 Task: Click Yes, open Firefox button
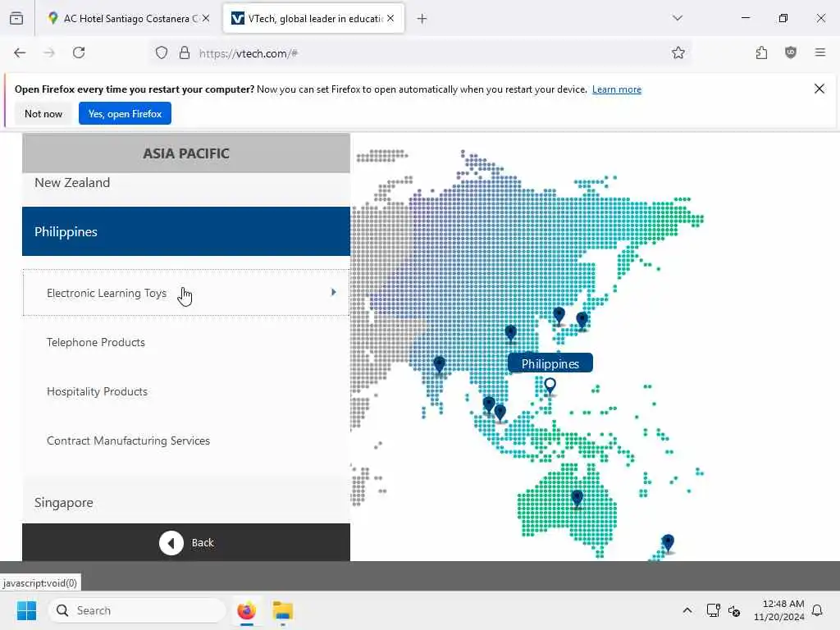coord(125,113)
